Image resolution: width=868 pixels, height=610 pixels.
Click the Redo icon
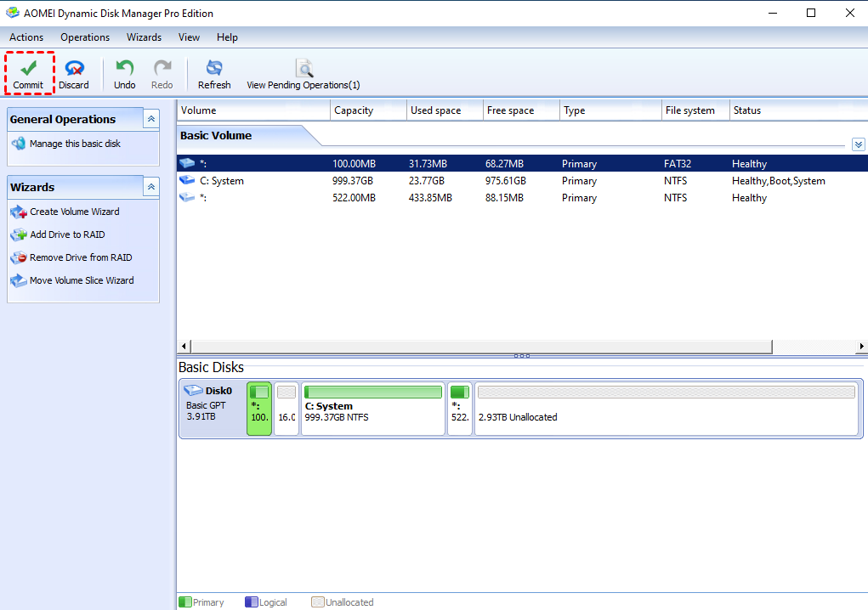162,74
